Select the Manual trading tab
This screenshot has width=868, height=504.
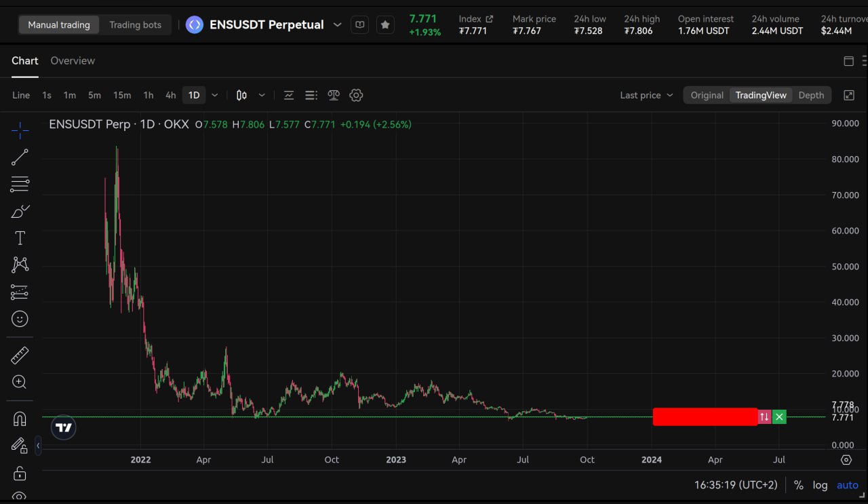(59, 25)
